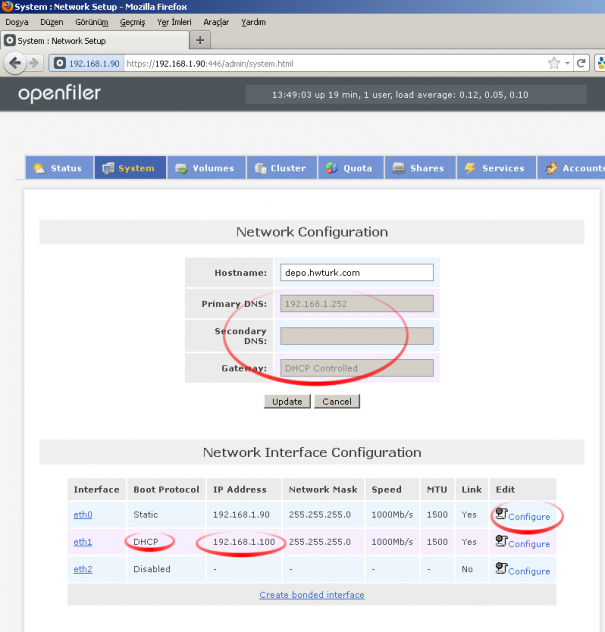Image resolution: width=605 pixels, height=632 pixels.
Task: Click the Firefox forward arrow button
Action: click(x=35, y=63)
